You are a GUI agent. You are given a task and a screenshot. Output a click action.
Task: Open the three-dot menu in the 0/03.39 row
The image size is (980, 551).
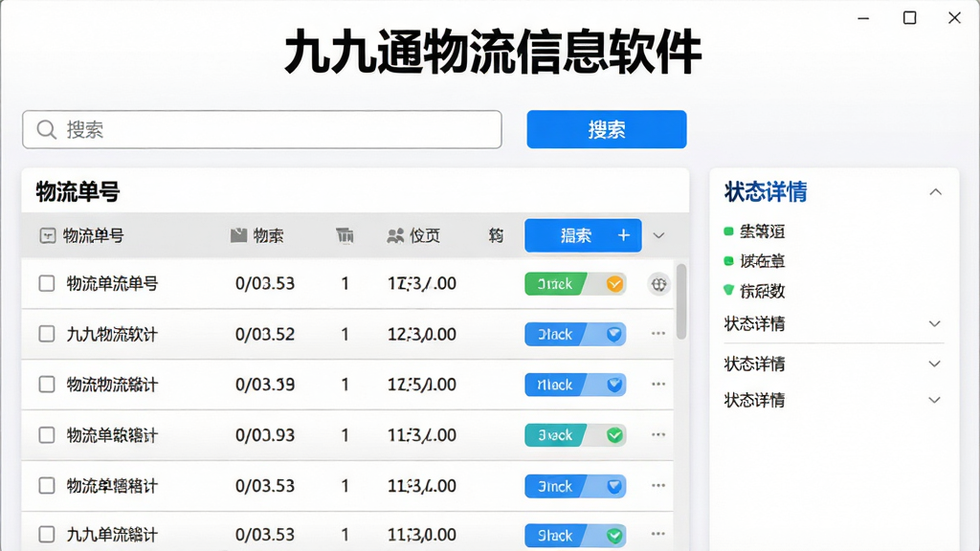point(658,385)
